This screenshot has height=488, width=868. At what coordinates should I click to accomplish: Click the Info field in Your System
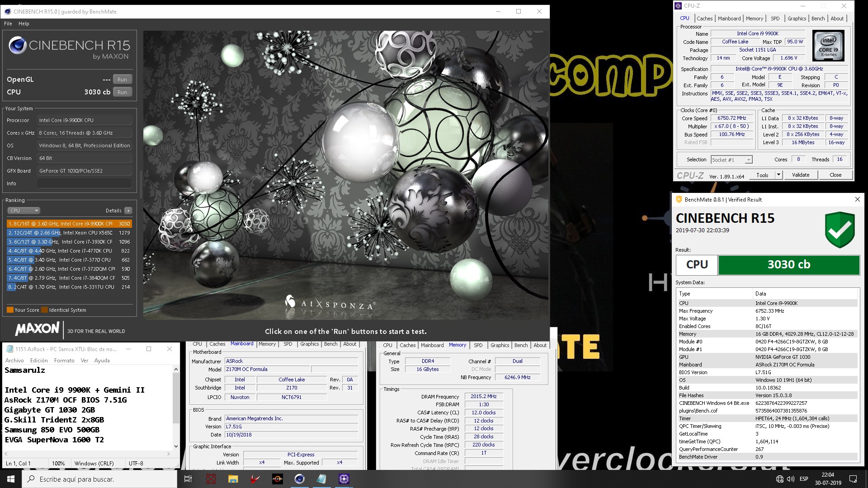point(85,183)
